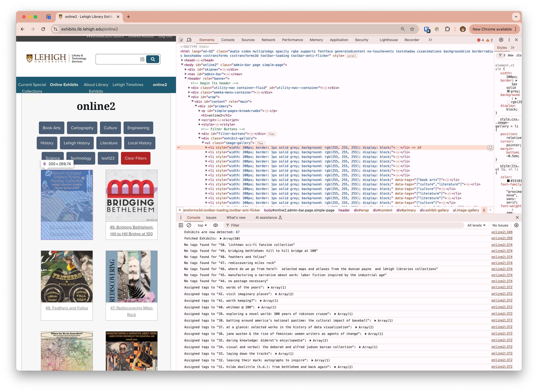
Task: Clear the console with the block icon
Action: coord(189,225)
